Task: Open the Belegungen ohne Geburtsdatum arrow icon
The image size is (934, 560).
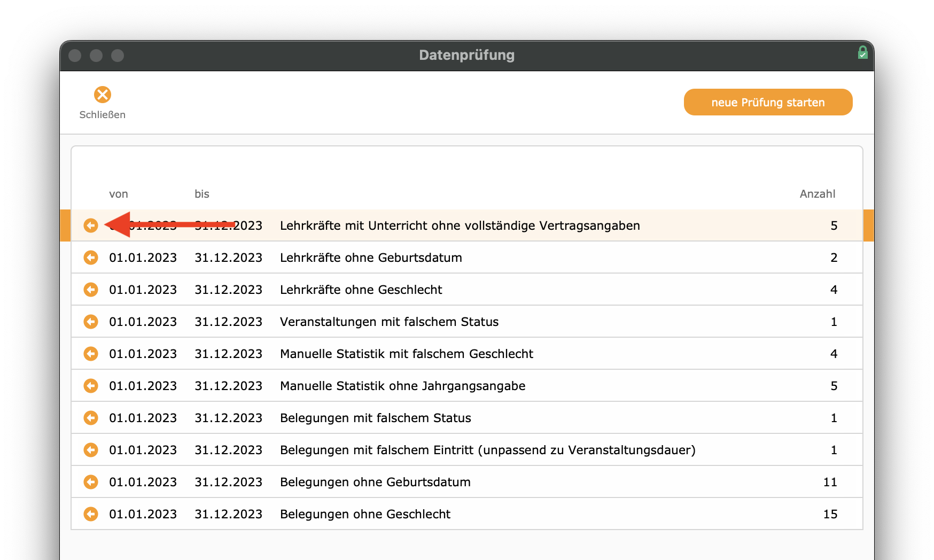Action: 91,481
